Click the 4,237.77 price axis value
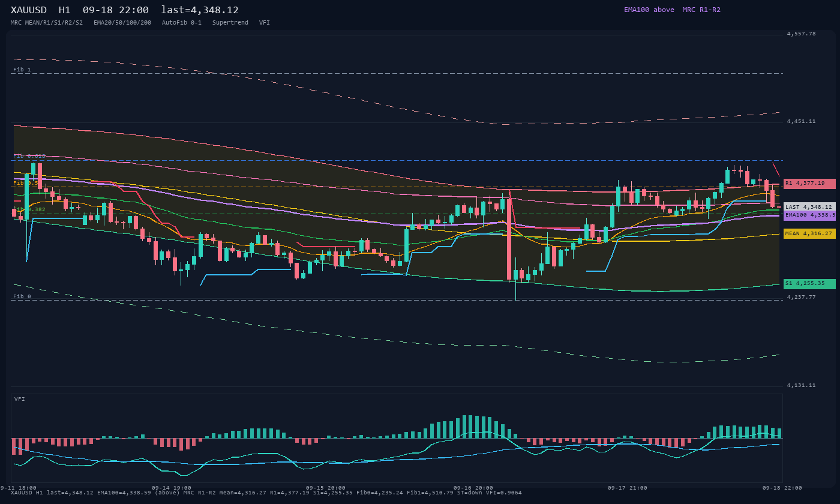The height and width of the screenshot is (504, 840). click(802, 298)
